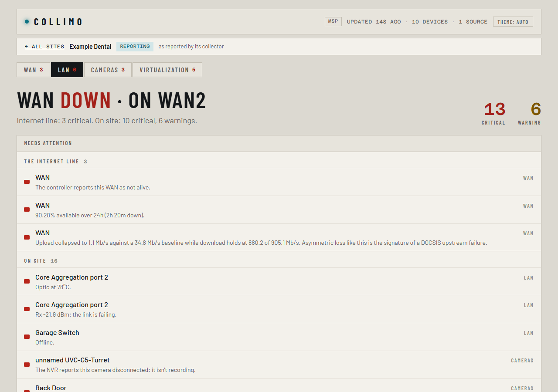Click the Reporting status badge
This screenshot has height=392, width=558.
tap(135, 47)
